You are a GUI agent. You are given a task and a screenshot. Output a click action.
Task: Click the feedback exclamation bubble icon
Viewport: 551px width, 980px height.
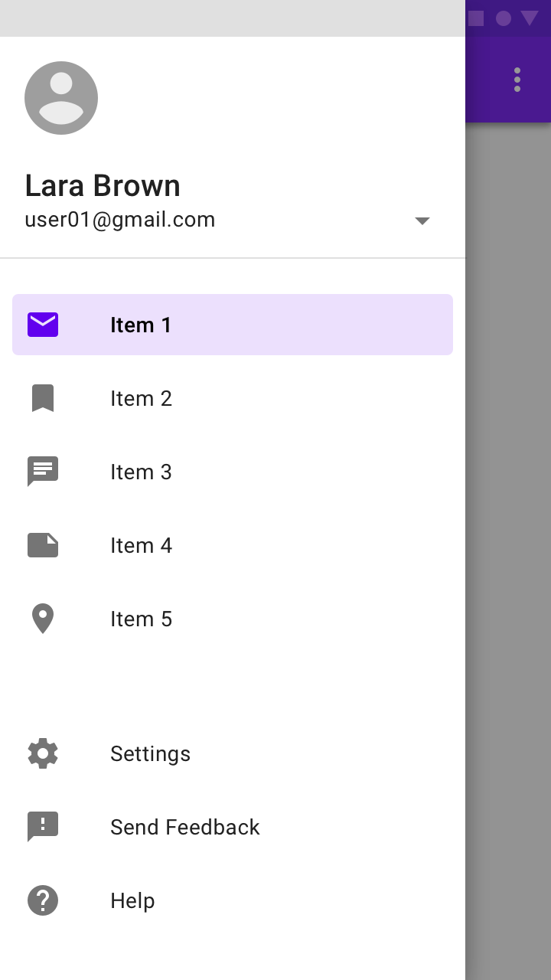click(x=43, y=827)
